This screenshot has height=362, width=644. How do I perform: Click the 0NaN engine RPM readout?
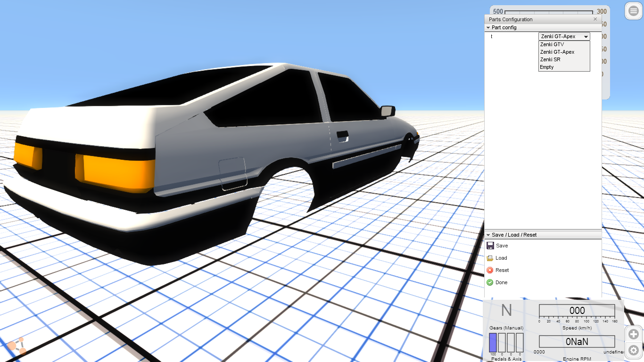pos(577,342)
